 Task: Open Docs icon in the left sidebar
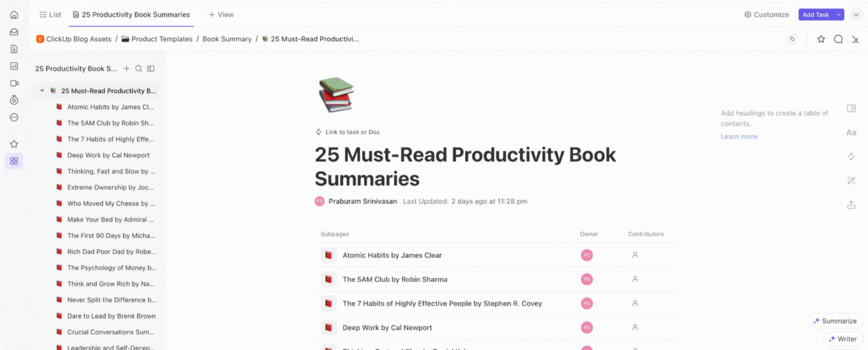[14, 49]
